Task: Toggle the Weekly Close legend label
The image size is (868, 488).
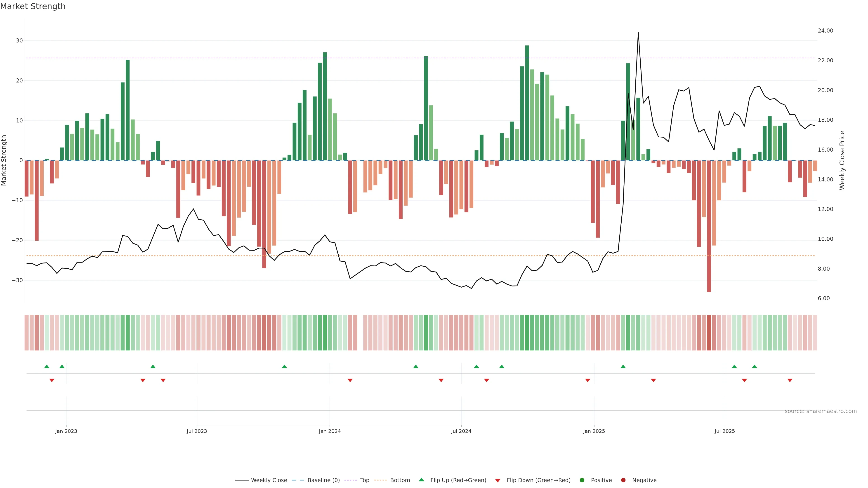Action: coord(269,480)
